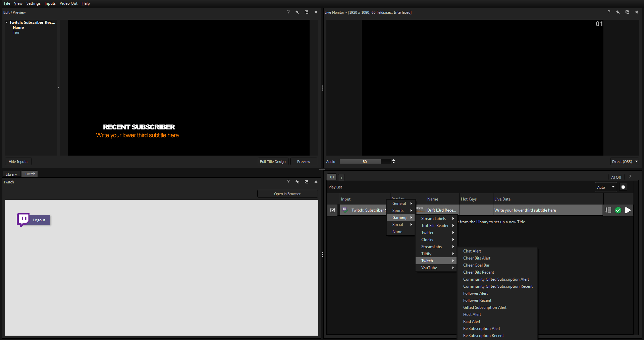Click the record circle button in Play List
The height and width of the screenshot is (340, 644).
pos(623,187)
